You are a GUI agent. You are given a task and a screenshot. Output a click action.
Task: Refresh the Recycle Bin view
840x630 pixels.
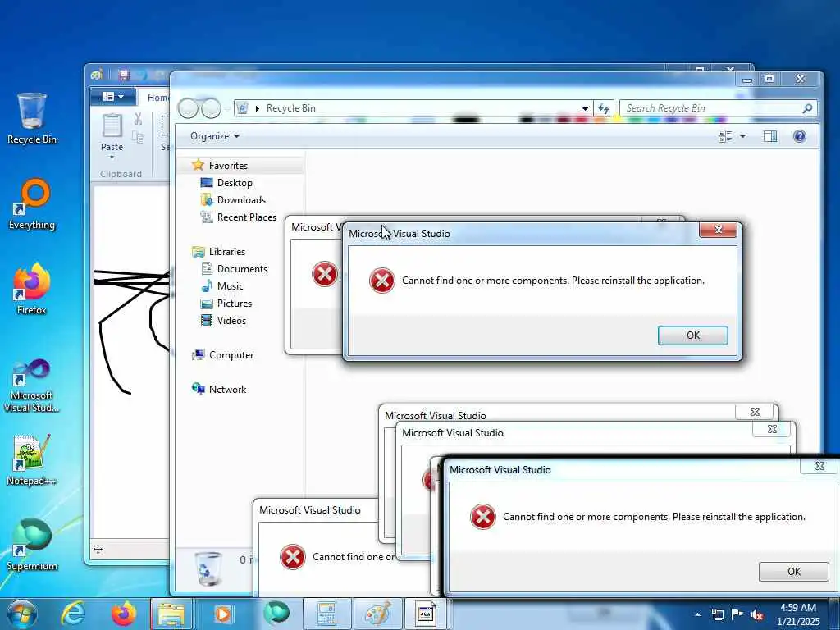pyautogui.click(x=604, y=109)
